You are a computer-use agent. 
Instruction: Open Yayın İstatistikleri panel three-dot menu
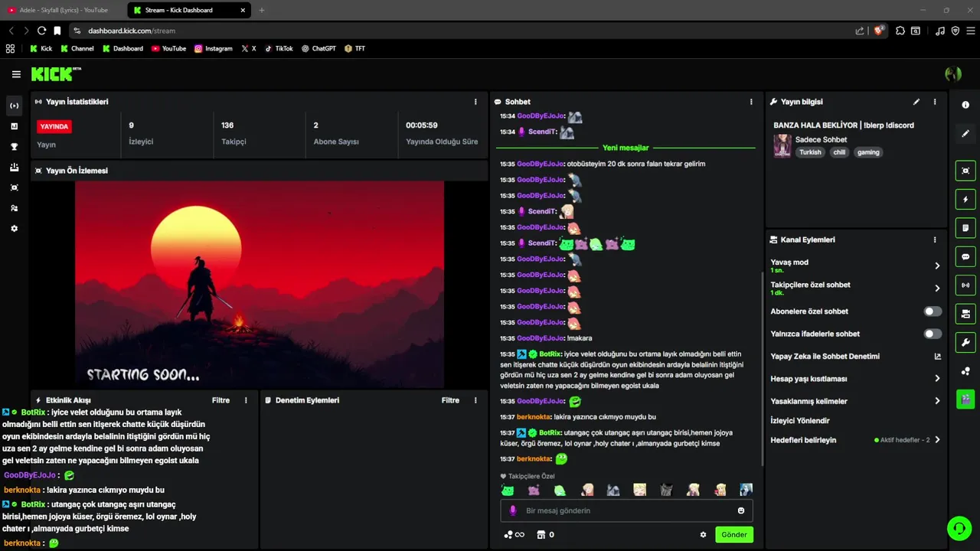click(x=475, y=102)
